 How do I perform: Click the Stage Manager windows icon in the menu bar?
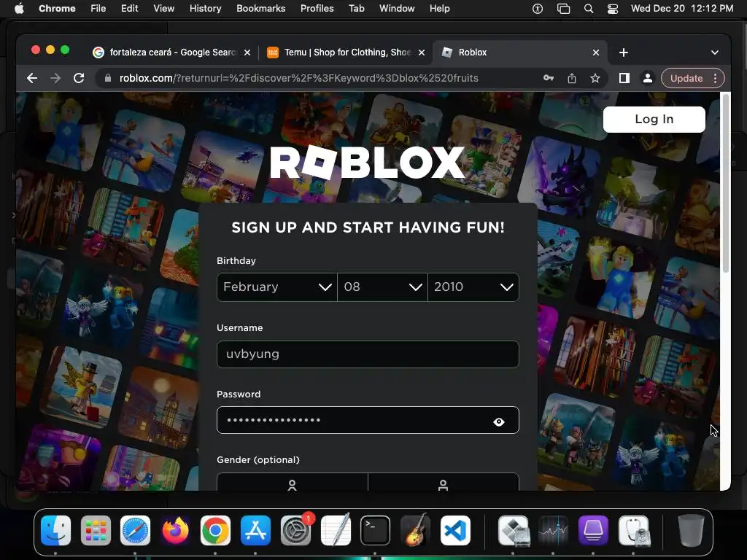click(x=563, y=9)
